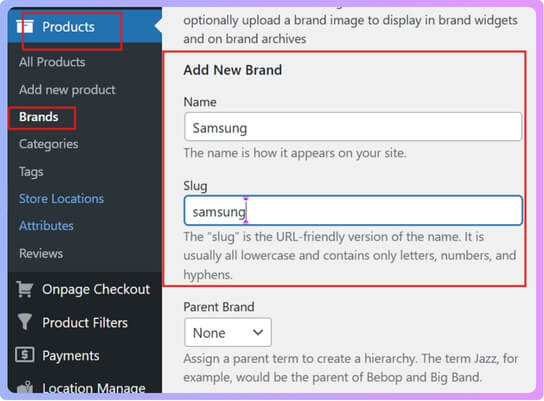
Task: Click the Onpage Checkout cart icon
Action: pos(25,289)
